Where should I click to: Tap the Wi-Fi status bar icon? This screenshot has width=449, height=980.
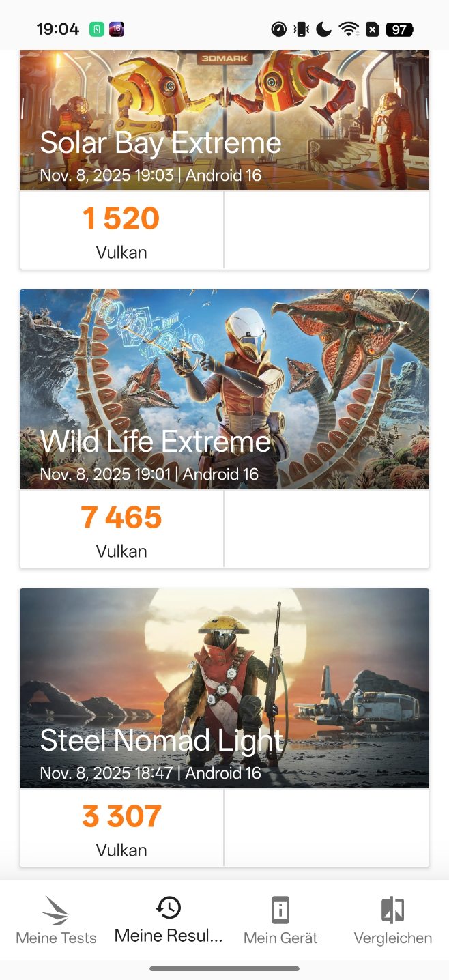349,29
